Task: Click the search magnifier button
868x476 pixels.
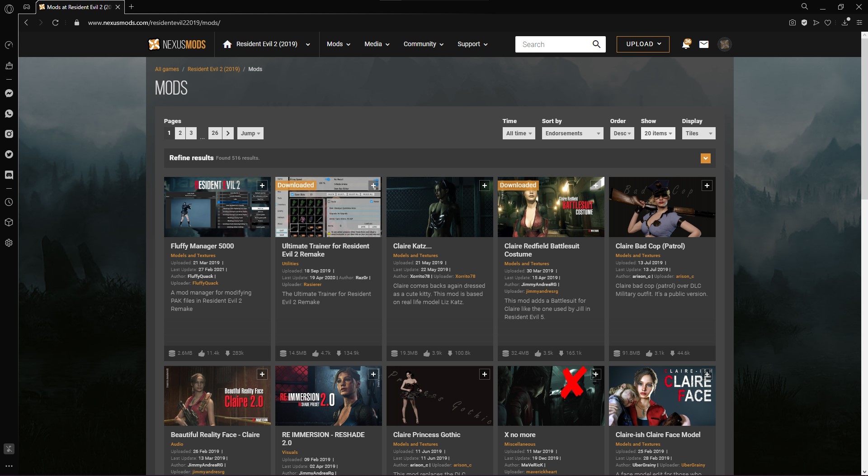Action: [596, 44]
